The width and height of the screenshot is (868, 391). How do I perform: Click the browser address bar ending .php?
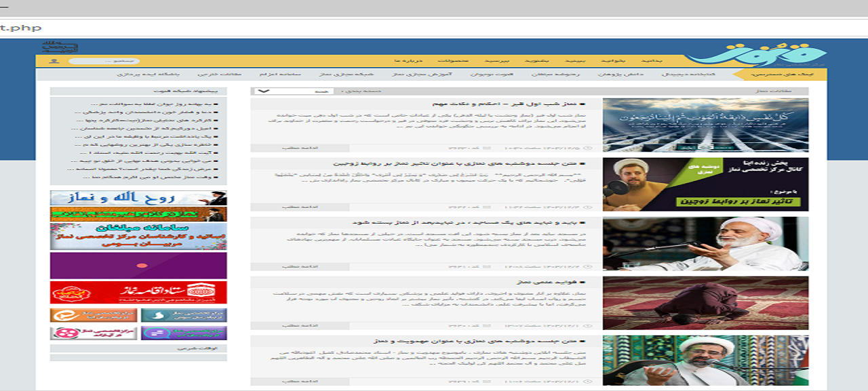(x=434, y=28)
